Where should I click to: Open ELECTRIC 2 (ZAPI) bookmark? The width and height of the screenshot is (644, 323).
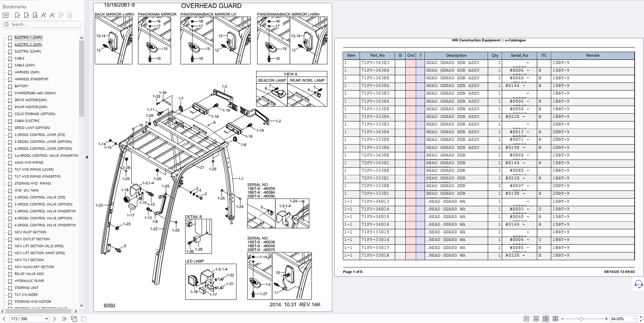28,45
